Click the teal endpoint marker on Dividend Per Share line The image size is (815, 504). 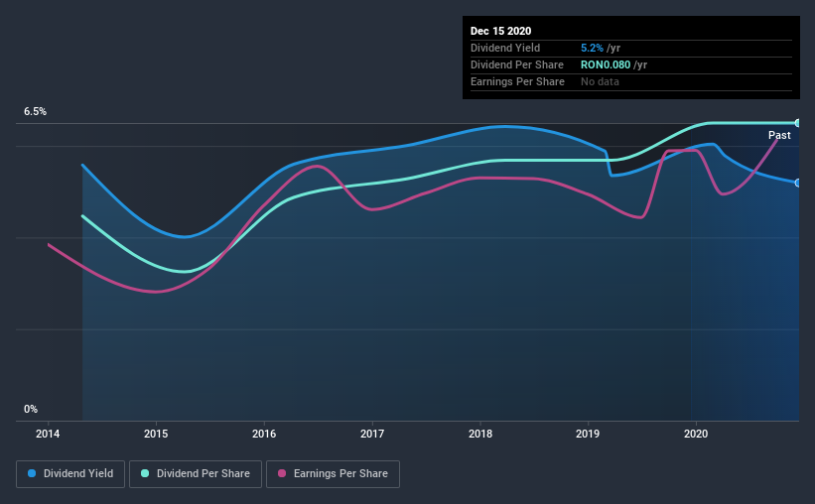pyautogui.click(x=798, y=123)
